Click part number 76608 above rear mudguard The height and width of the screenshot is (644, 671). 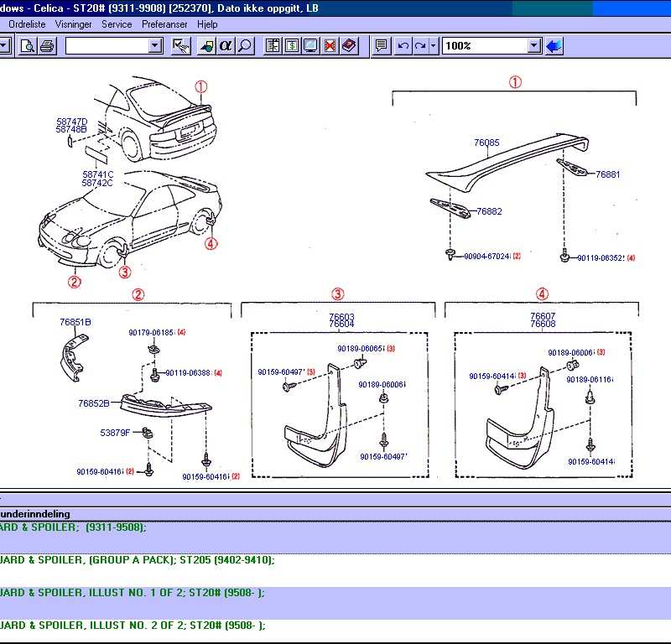543,324
